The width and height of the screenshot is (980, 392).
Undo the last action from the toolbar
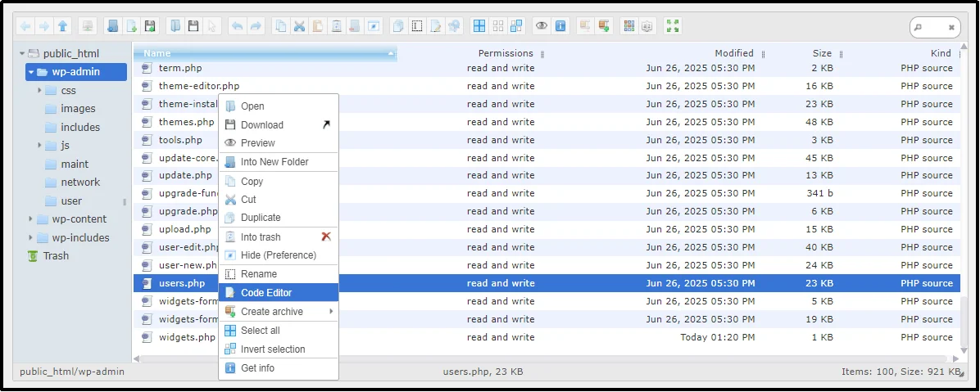pos(238,25)
